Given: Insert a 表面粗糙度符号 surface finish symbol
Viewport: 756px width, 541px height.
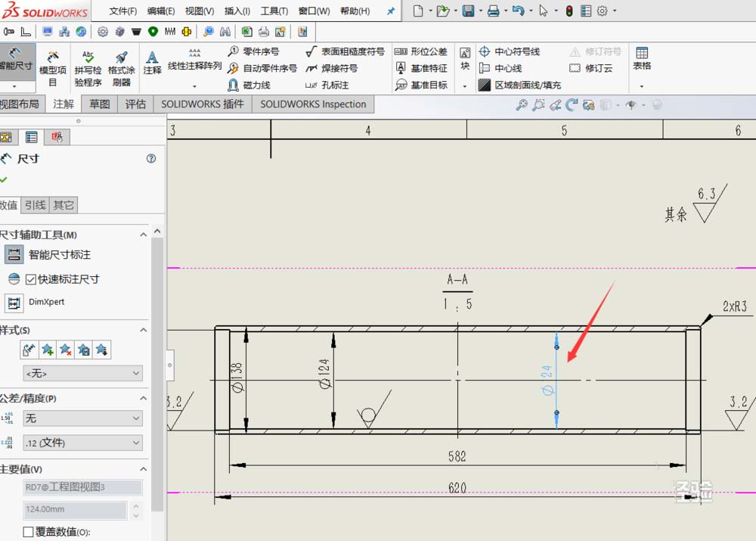Looking at the screenshot, I should pos(345,51).
